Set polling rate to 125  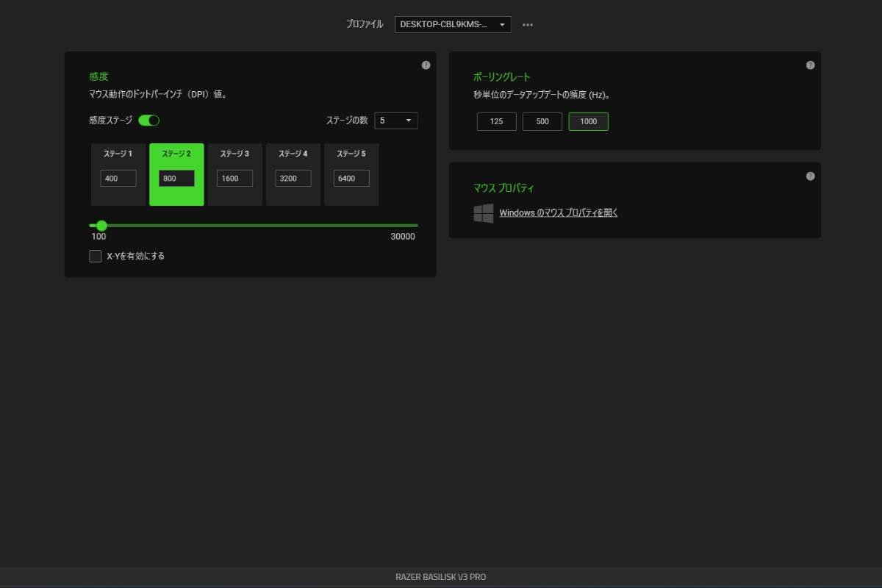(x=497, y=121)
